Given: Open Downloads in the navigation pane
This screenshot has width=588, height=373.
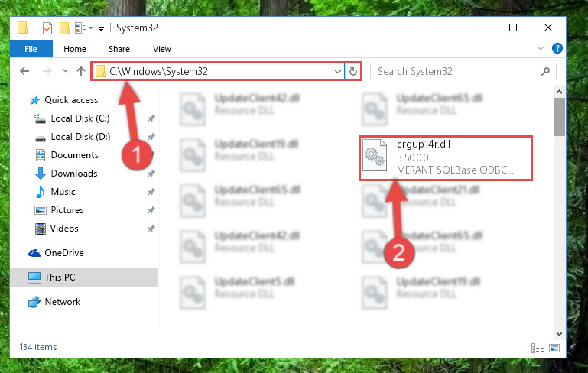Looking at the screenshot, I should point(74,174).
